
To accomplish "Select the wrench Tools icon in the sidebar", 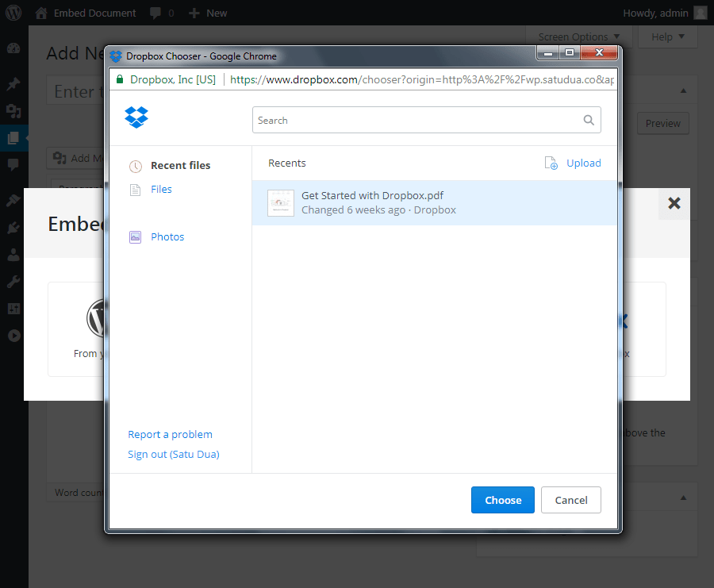I will [x=12, y=280].
